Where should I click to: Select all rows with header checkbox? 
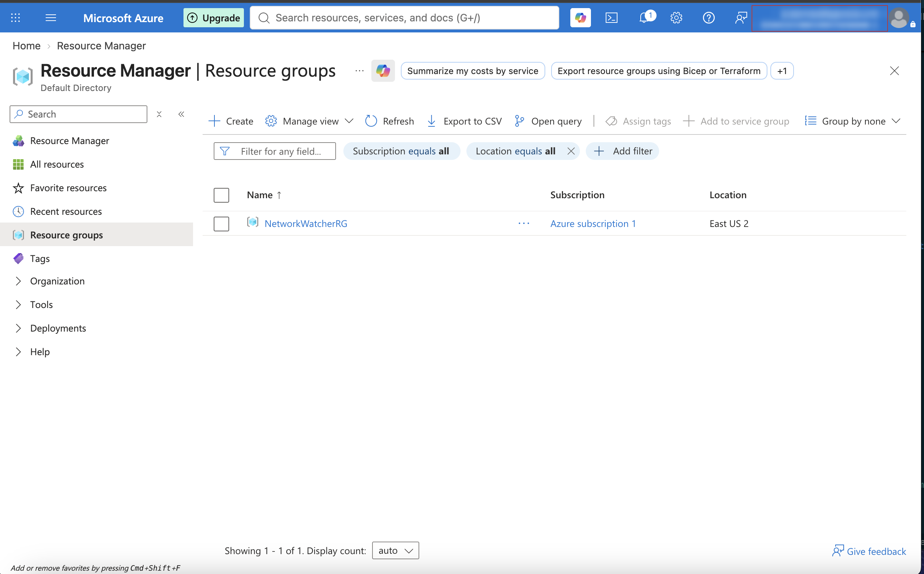point(221,195)
